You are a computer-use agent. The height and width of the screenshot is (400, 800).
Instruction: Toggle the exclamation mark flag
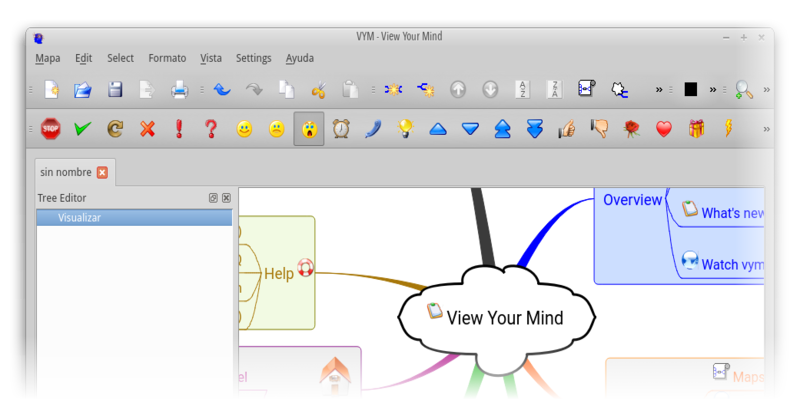click(x=179, y=129)
